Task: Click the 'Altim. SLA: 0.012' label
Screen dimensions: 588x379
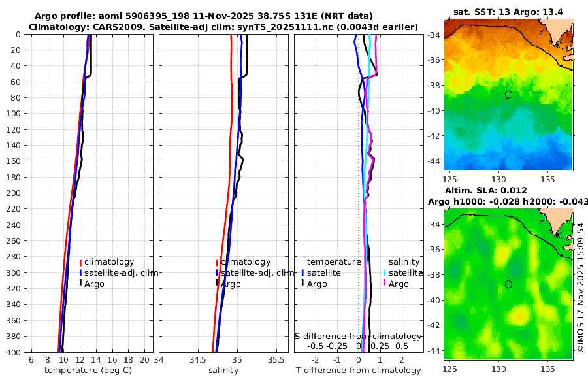Action: coord(485,190)
